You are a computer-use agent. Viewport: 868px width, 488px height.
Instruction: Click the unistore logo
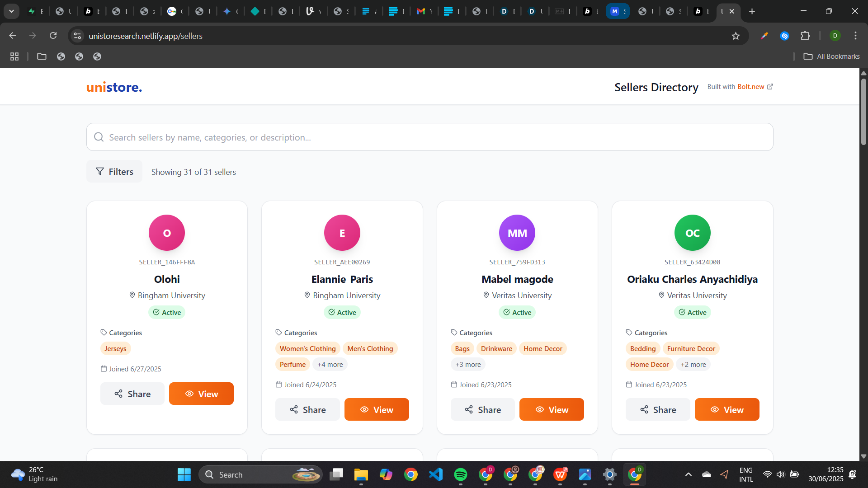pos(114,87)
